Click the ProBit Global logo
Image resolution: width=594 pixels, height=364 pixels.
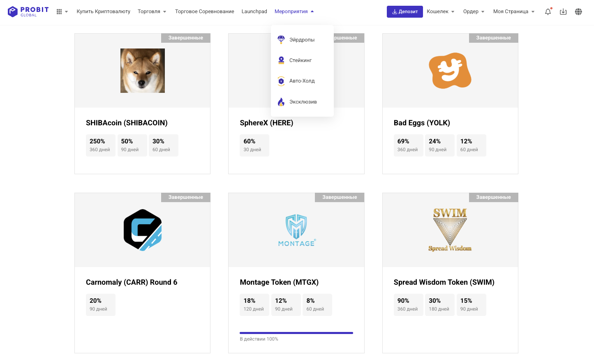click(x=28, y=12)
